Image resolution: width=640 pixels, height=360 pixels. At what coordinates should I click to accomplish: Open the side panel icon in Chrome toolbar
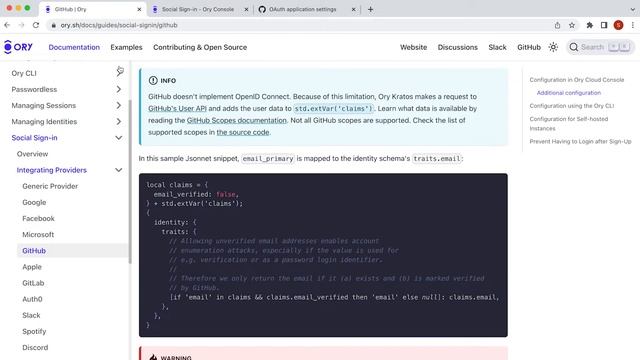pyautogui.click(x=604, y=25)
